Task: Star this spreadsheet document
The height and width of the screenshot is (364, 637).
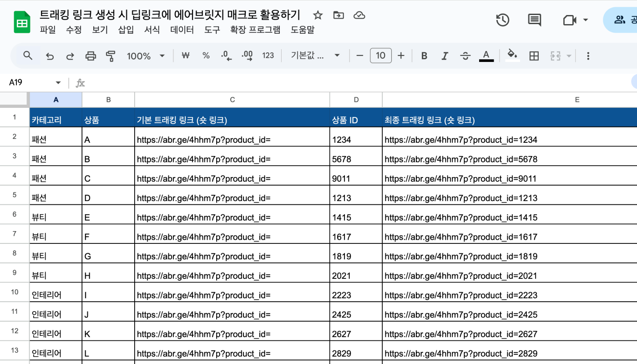Action: click(x=318, y=15)
